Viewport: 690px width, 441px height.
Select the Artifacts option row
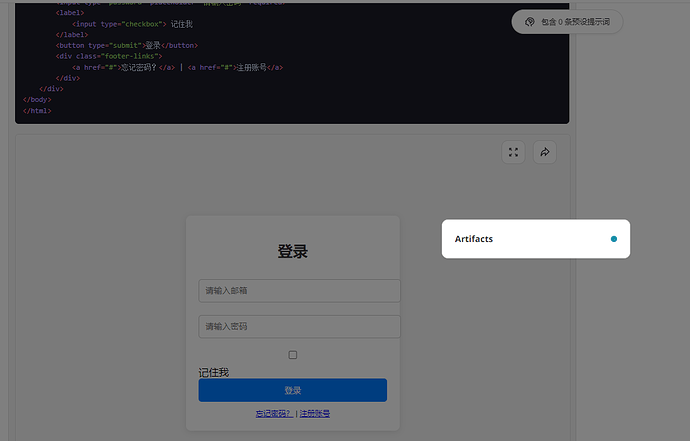[536, 239]
